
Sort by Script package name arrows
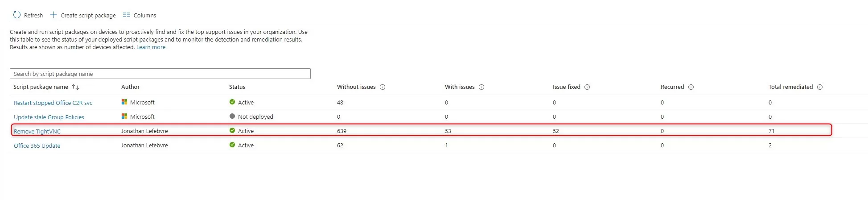[x=75, y=87]
